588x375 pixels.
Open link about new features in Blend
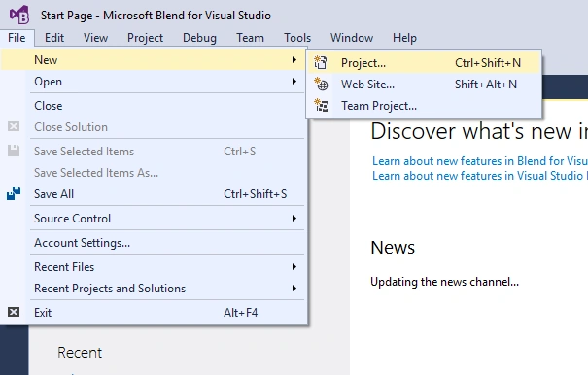[x=480, y=161]
